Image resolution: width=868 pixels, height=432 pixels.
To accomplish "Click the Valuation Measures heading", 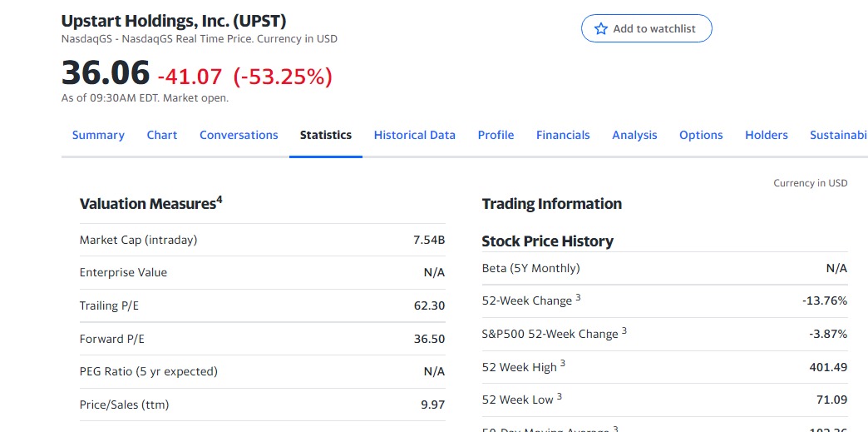I will pos(150,203).
